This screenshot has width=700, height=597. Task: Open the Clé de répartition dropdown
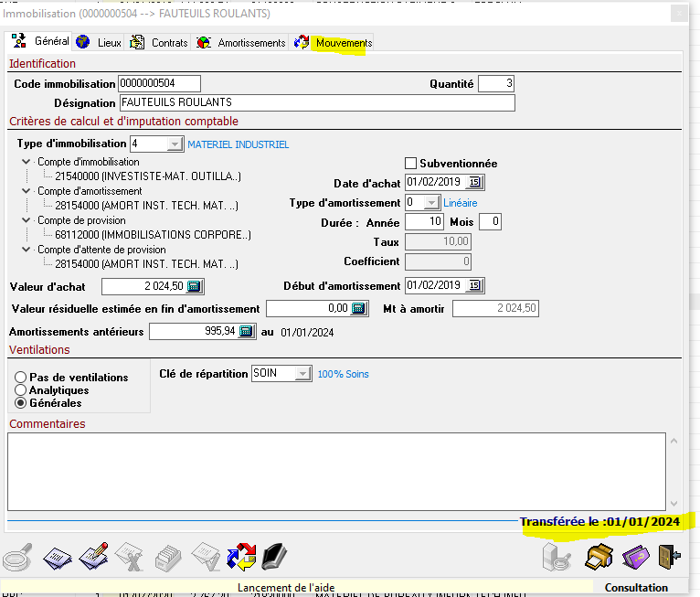point(302,374)
